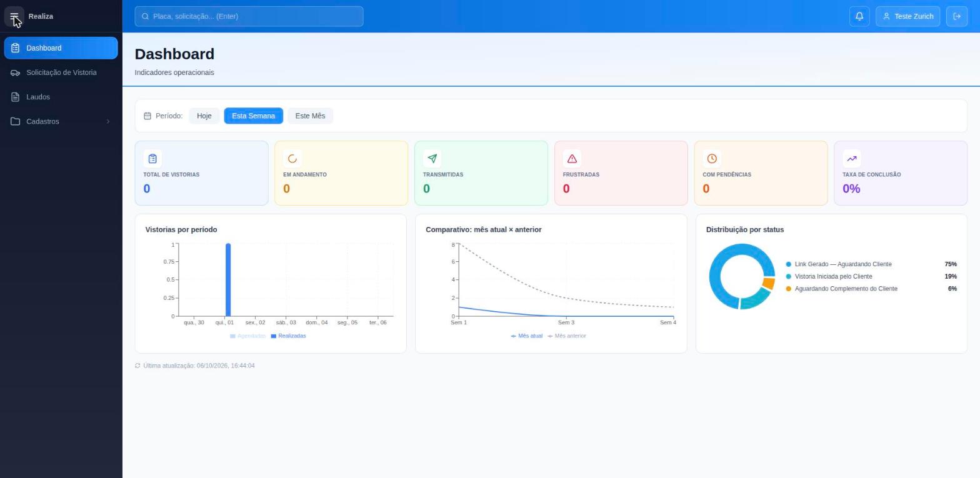
Task: Go to Solicitação de Vistoria
Action: click(61, 72)
